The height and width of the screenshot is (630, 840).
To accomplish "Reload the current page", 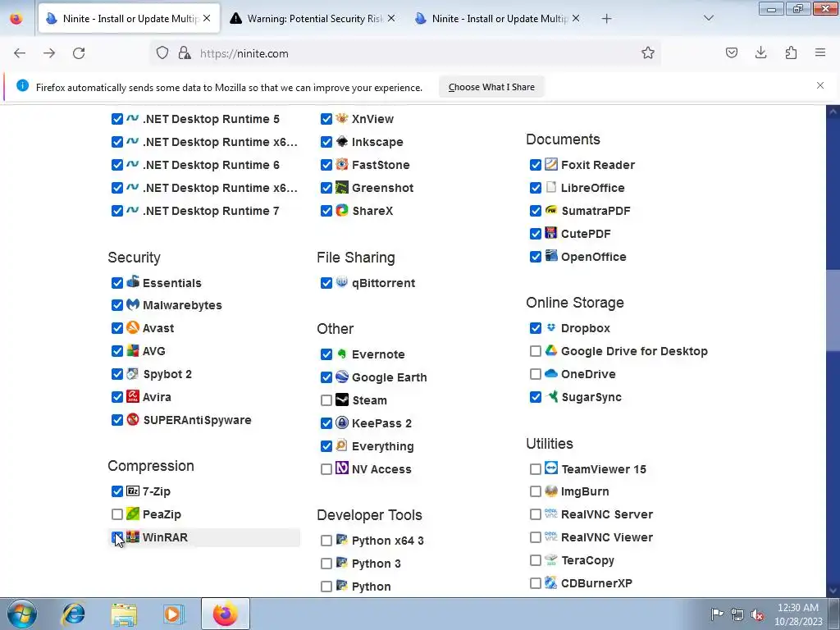I will pos(79,53).
